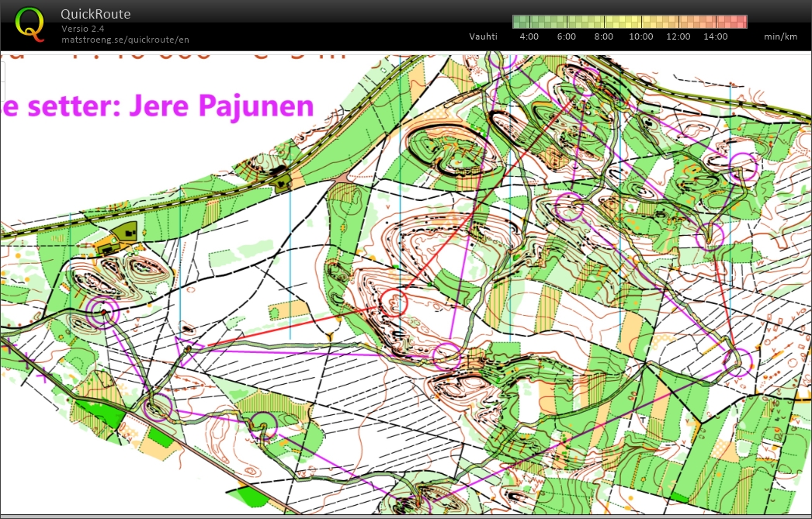Click the 4:00 pace scale label
This screenshot has width=812, height=519.
(x=529, y=36)
